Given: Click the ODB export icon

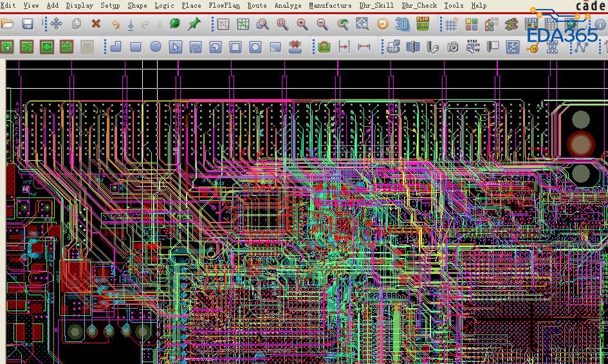Looking at the screenshot, I should pyautogui.click(x=393, y=47).
